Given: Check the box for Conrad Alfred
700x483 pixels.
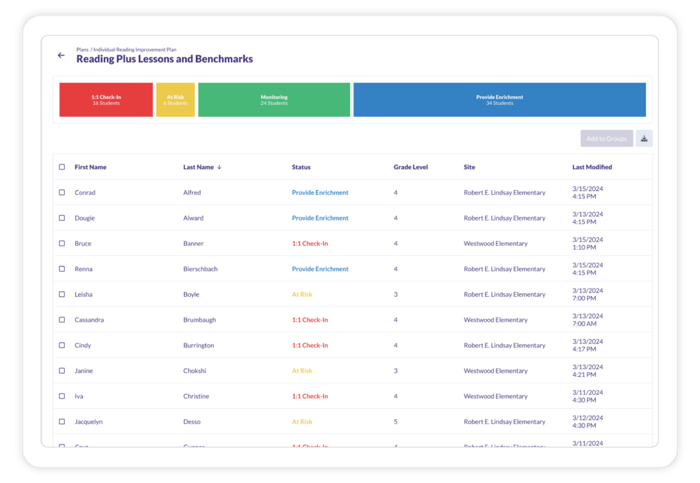Looking at the screenshot, I should click(62, 192).
